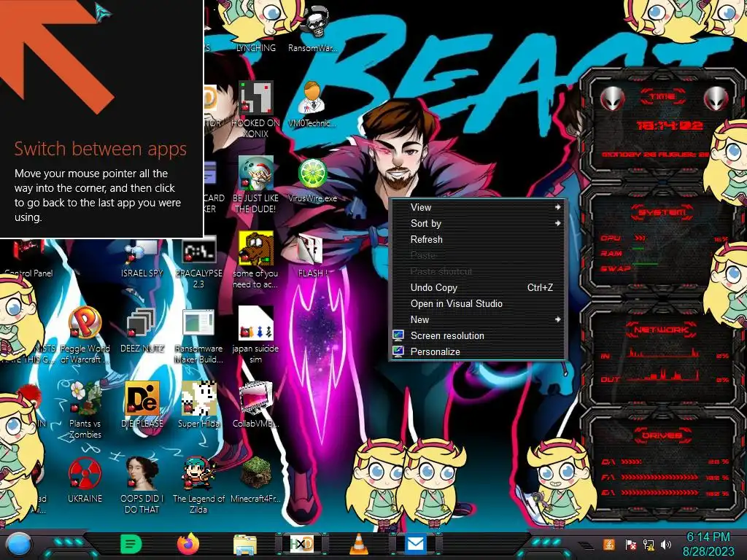This screenshot has width=747, height=560.
Task: Launch Plants vs Zombies icon
Action: tap(85, 410)
